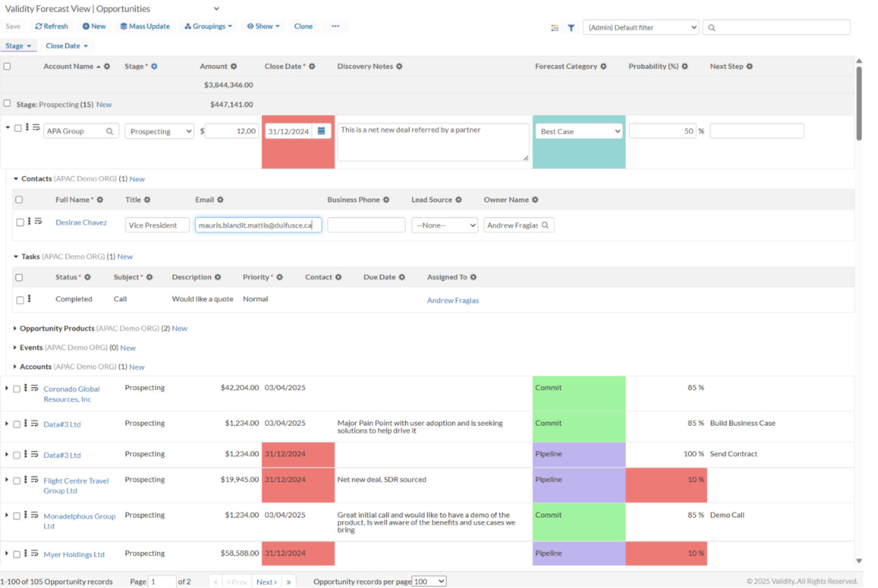Open the Groupings menu
The width and height of the screenshot is (878, 588).
208,26
